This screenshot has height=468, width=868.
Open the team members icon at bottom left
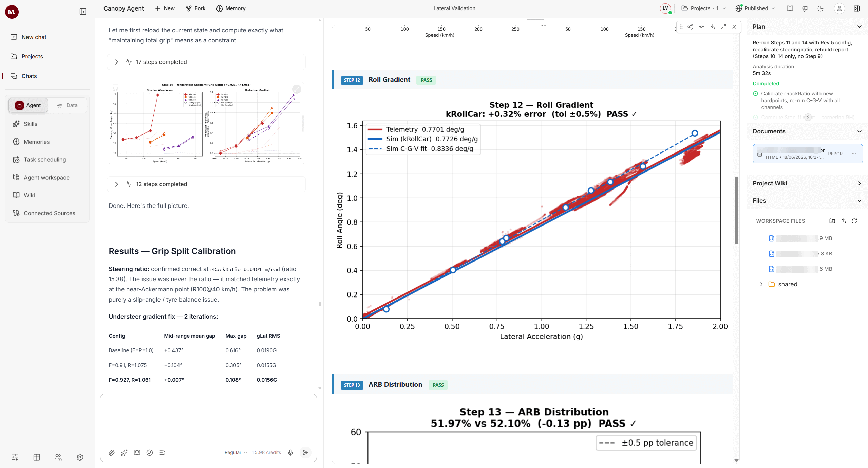click(x=58, y=457)
